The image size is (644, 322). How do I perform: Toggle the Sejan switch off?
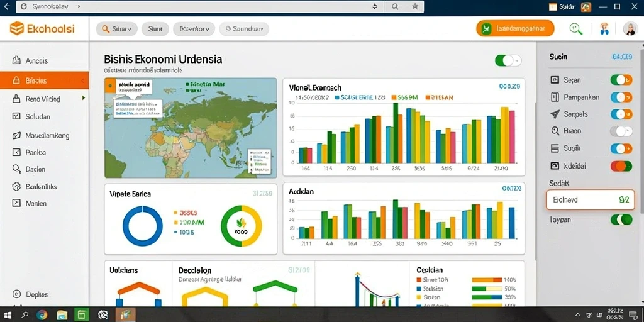coord(621,80)
